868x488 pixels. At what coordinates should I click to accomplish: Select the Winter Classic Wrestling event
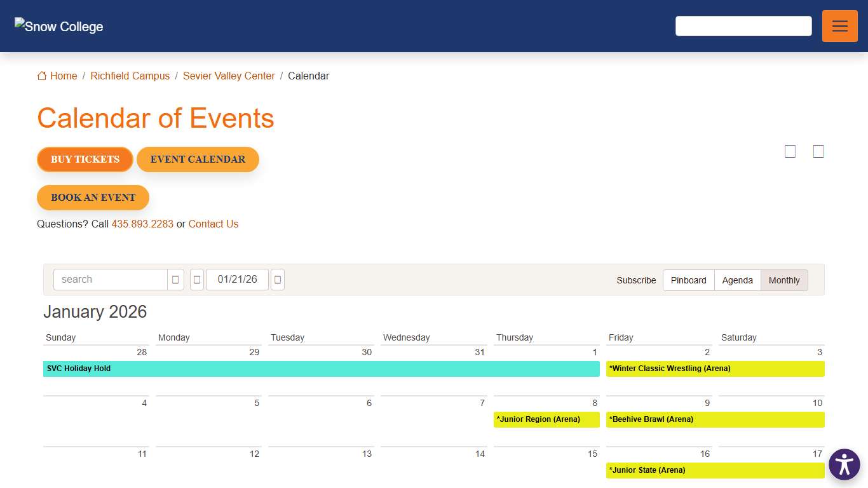coord(669,369)
